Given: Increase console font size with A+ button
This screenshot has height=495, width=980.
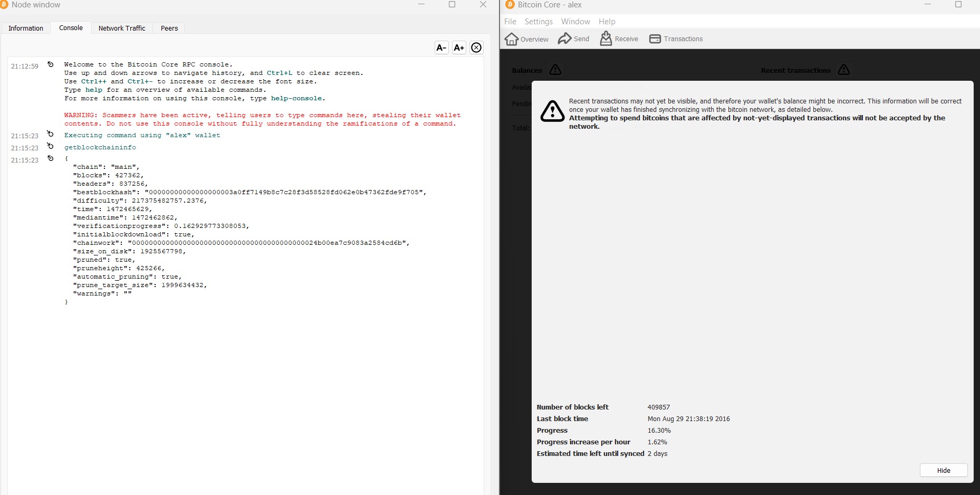Looking at the screenshot, I should pyautogui.click(x=459, y=47).
